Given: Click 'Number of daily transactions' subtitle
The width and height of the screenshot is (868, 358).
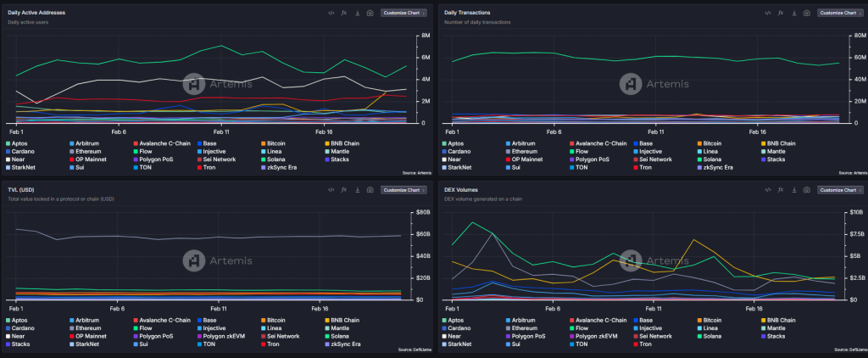Looking at the screenshot, I should pyautogui.click(x=477, y=22).
